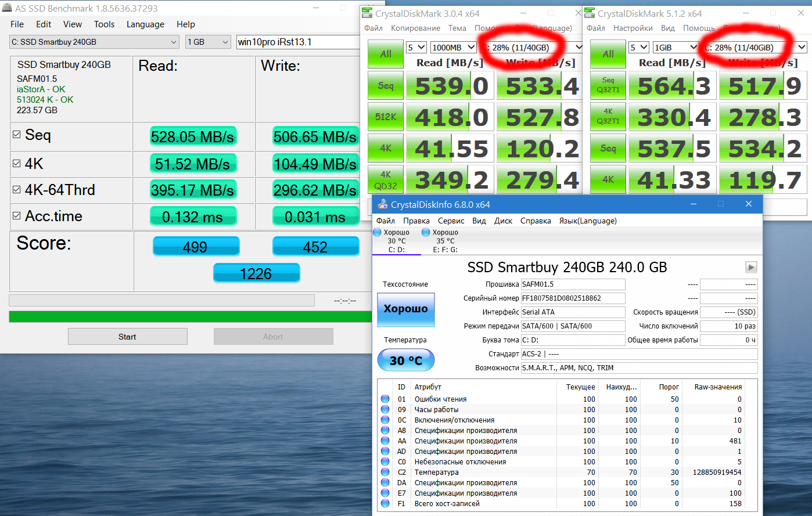Run the 512K test in CrystalDiskMark 3.0.4

pyautogui.click(x=386, y=117)
